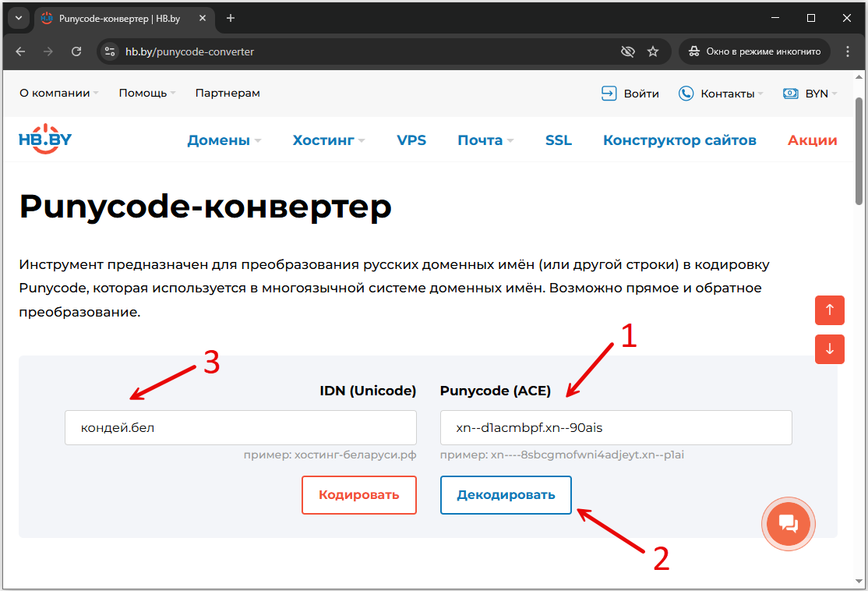Click the Punycode-конвертер page heading
868x591 pixels.
click(x=206, y=207)
